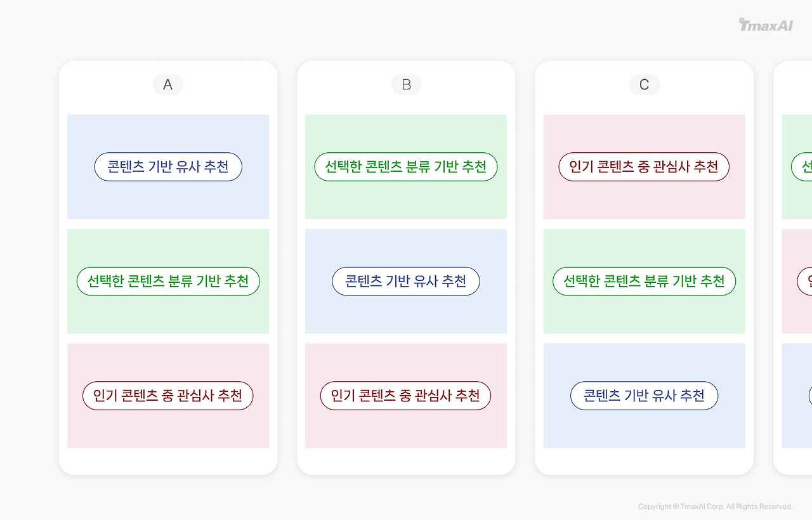Select the bottom blue pill in card C
This screenshot has height=520, width=812.
(644, 395)
